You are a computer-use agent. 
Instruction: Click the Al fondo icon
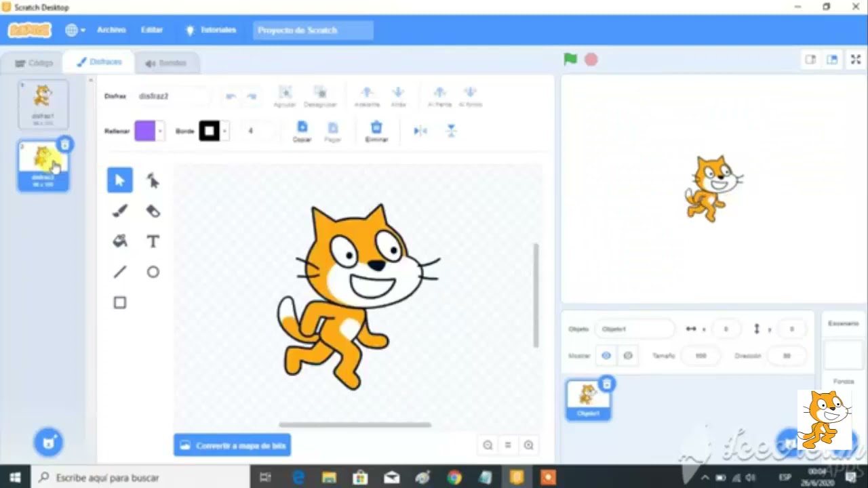471,92
